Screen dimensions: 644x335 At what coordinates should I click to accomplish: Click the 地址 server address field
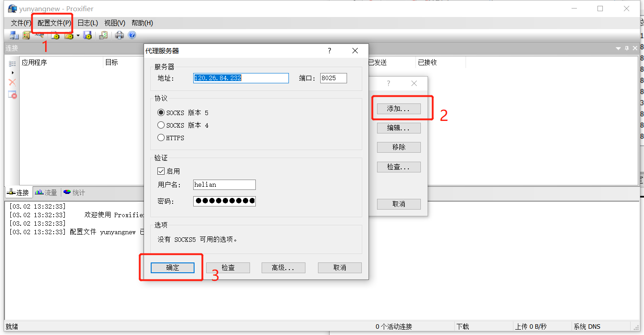[241, 78]
